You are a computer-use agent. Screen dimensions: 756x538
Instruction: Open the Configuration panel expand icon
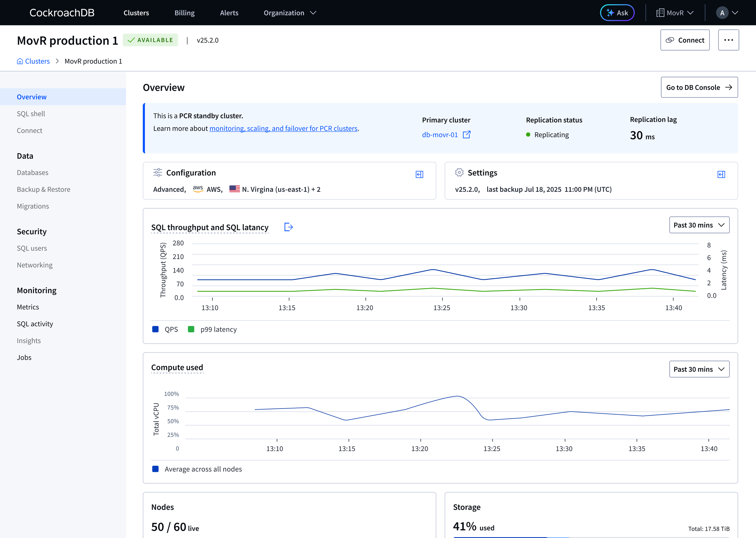419,174
